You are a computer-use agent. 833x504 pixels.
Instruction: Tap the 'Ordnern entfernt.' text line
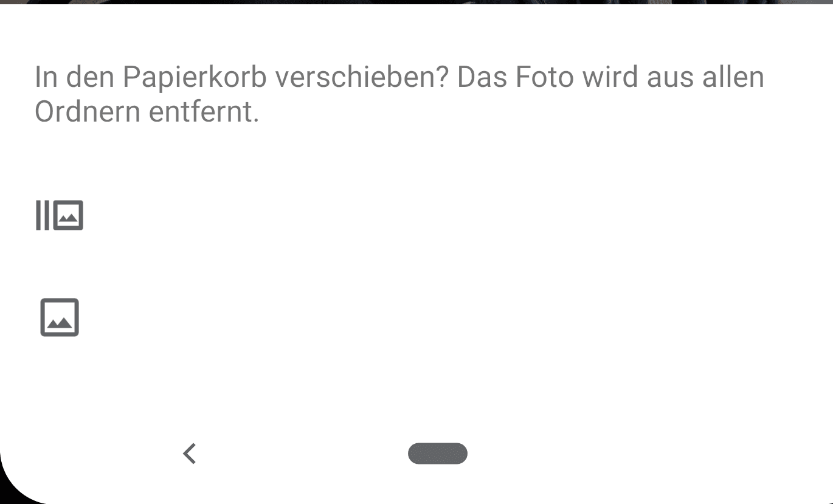click(147, 112)
